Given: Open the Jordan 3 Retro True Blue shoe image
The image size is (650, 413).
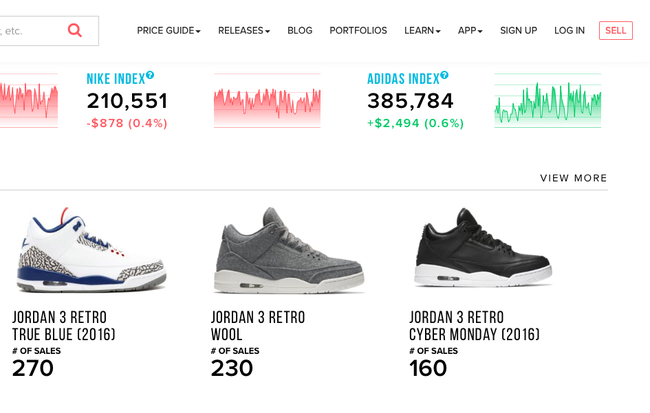Looking at the screenshot, I should click(91, 250).
